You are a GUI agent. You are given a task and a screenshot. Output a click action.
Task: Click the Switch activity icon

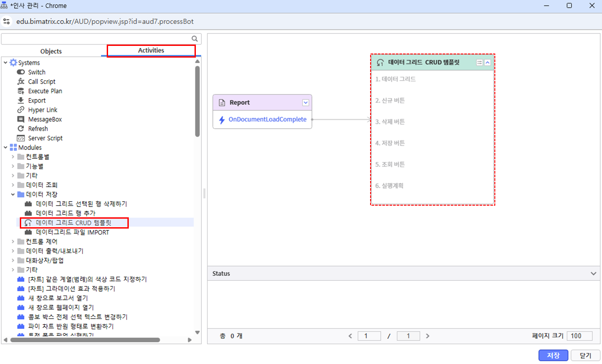click(21, 72)
